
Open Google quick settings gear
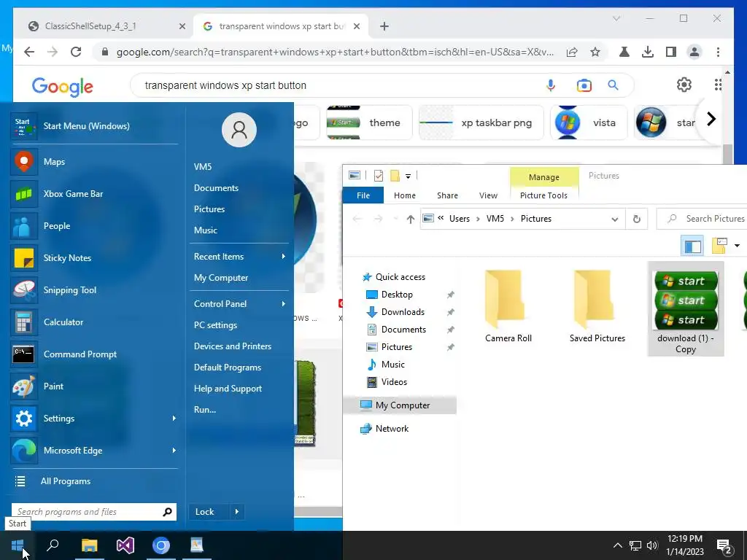coord(684,85)
